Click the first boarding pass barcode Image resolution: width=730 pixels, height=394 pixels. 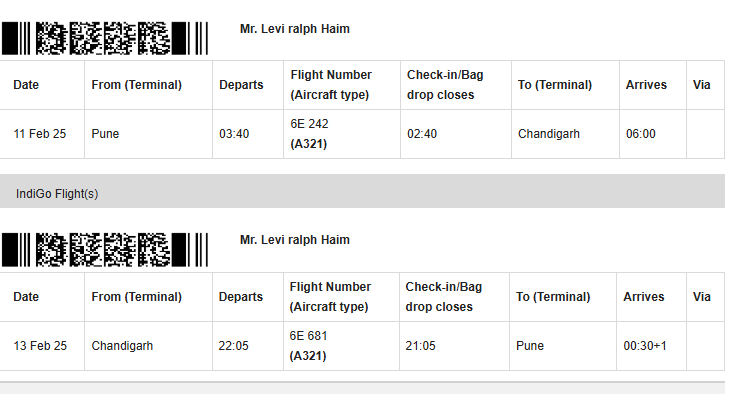point(105,38)
